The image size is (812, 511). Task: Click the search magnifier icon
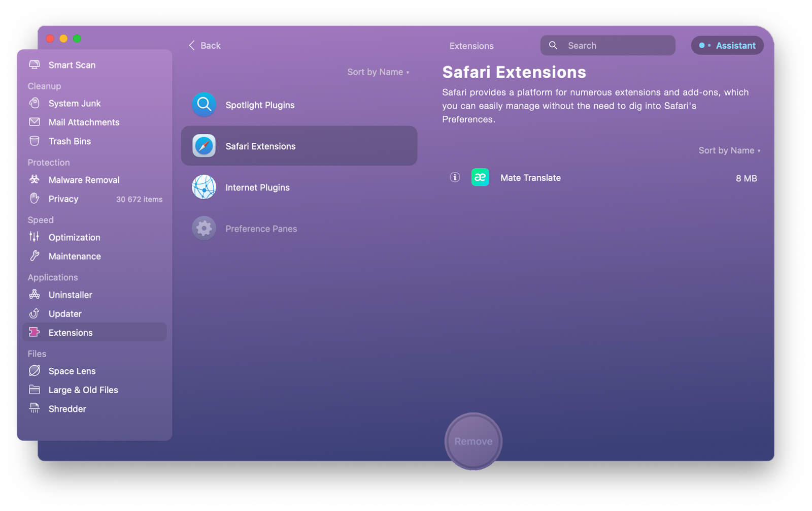point(553,45)
